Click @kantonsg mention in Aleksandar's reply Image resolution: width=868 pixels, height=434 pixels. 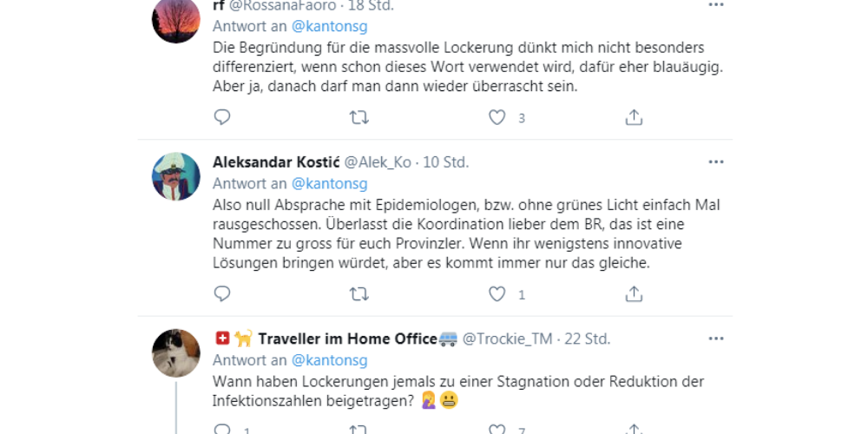click(329, 183)
